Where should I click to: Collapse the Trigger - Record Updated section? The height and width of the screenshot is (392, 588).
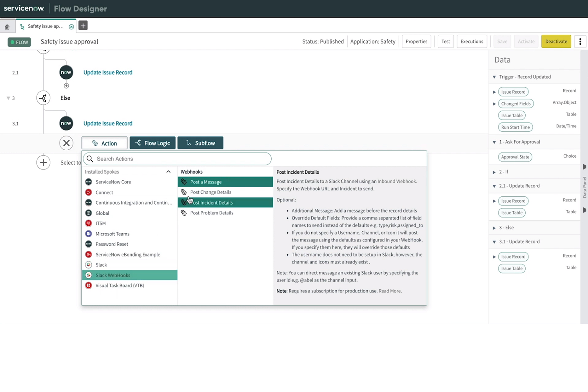click(x=494, y=77)
